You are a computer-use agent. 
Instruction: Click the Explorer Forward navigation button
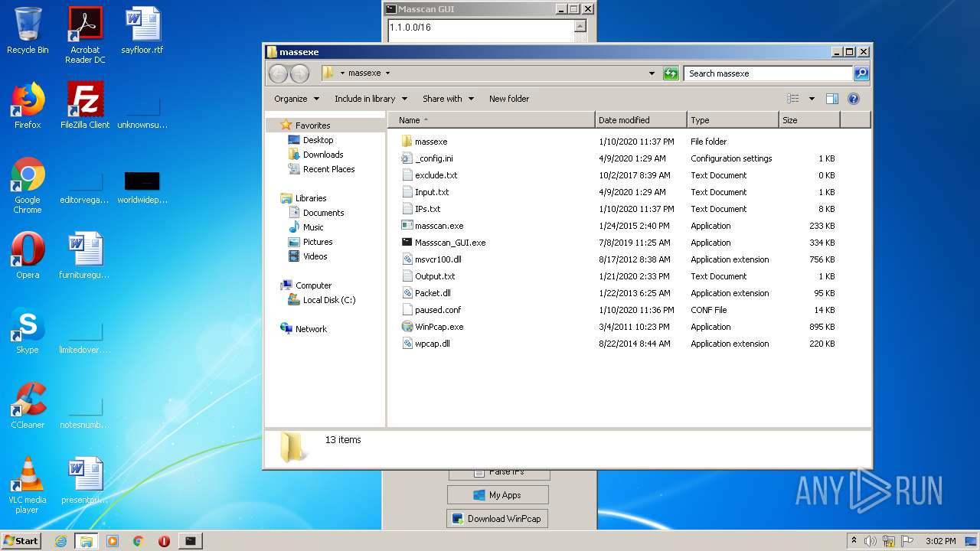(x=299, y=73)
